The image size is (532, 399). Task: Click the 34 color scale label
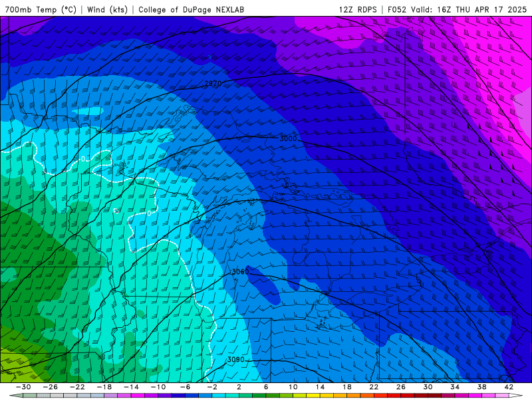pos(455,387)
